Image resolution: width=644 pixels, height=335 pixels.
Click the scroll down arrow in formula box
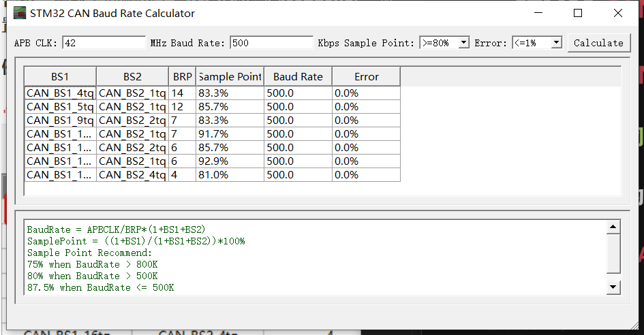tap(613, 287)
